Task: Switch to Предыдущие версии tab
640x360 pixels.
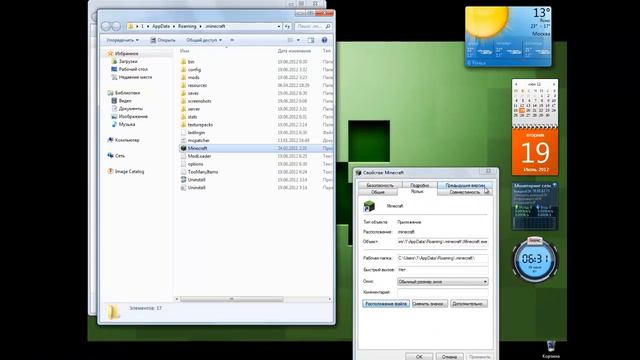Action: 465,185
